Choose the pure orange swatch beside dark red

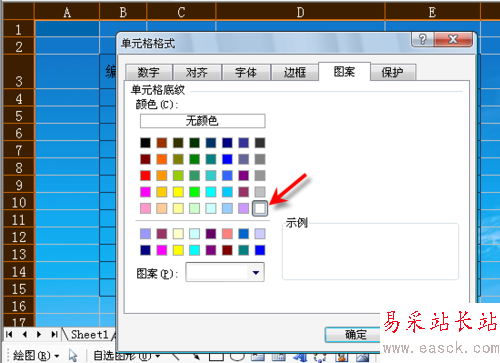162,159
